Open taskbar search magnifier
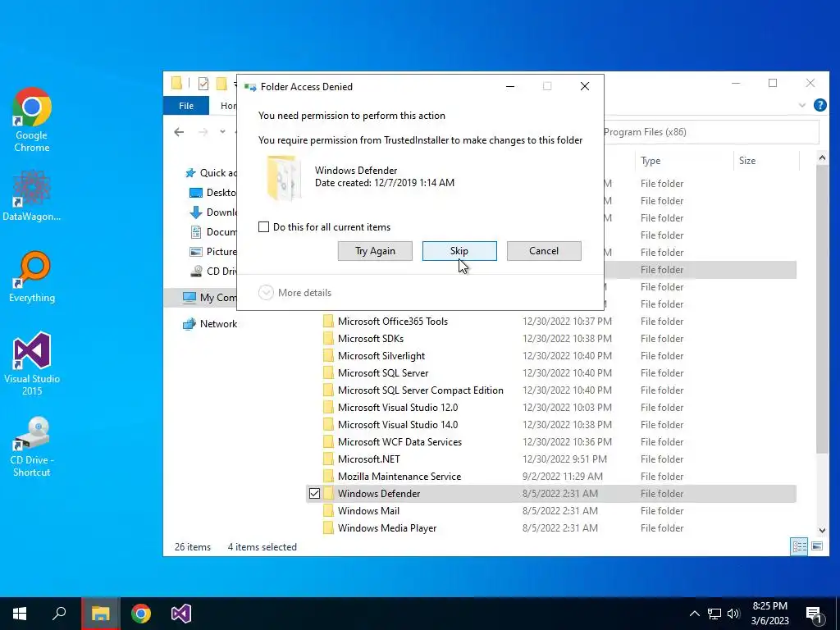The image size is (840, 630). (x=59, y=614)
